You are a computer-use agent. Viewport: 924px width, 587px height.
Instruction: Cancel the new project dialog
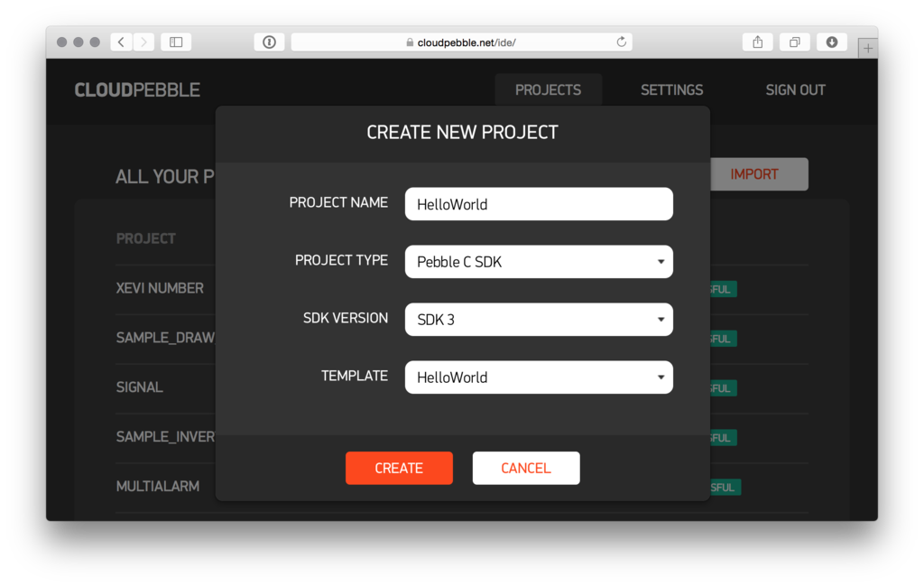[x=526, y=468]
